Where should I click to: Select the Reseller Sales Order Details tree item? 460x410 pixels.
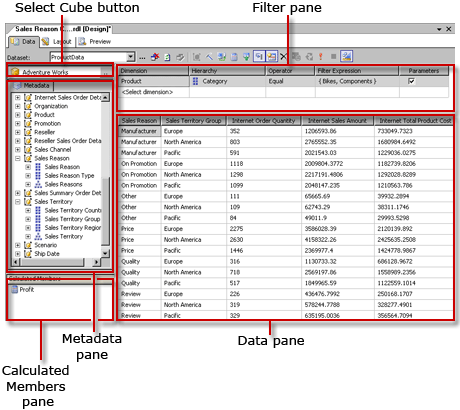(x=68, y=141)
